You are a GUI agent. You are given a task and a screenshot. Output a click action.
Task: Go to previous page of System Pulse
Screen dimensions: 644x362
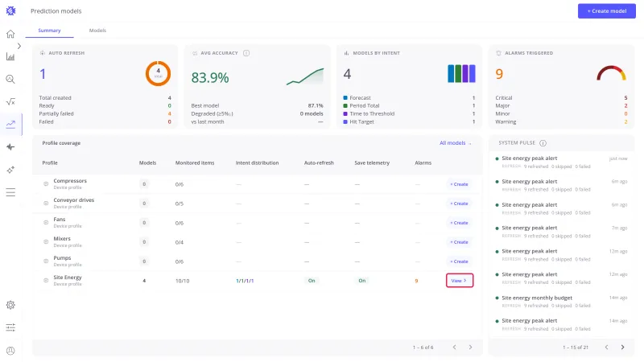(607, 348)
